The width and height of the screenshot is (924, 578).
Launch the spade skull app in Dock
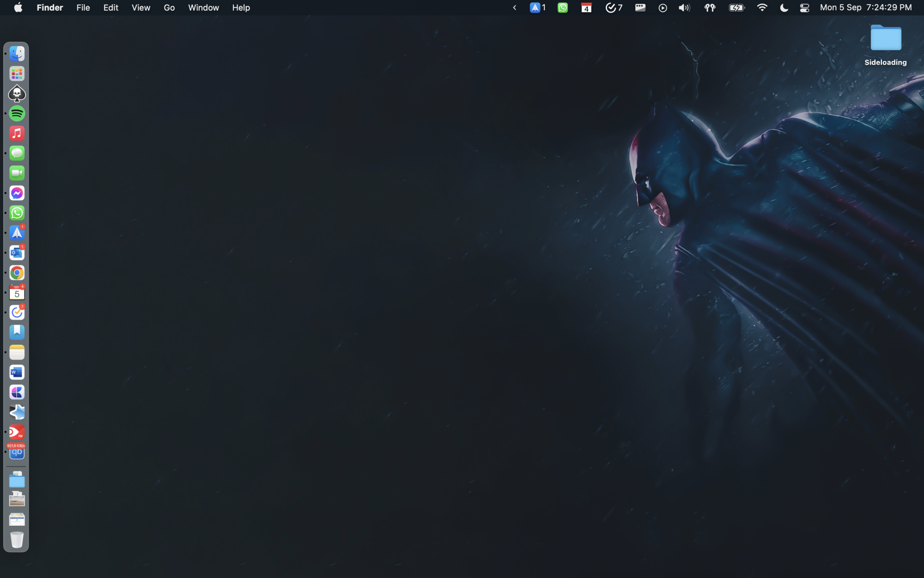[17, 93]
